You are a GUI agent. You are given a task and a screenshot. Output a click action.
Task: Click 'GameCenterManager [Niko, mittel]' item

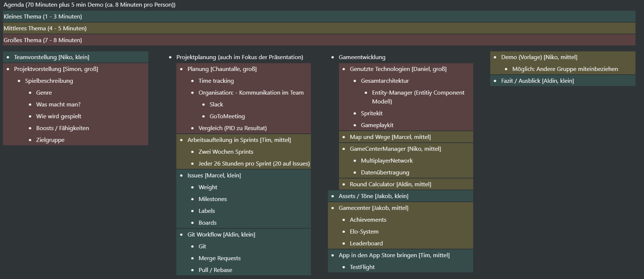tap(395, 149)
